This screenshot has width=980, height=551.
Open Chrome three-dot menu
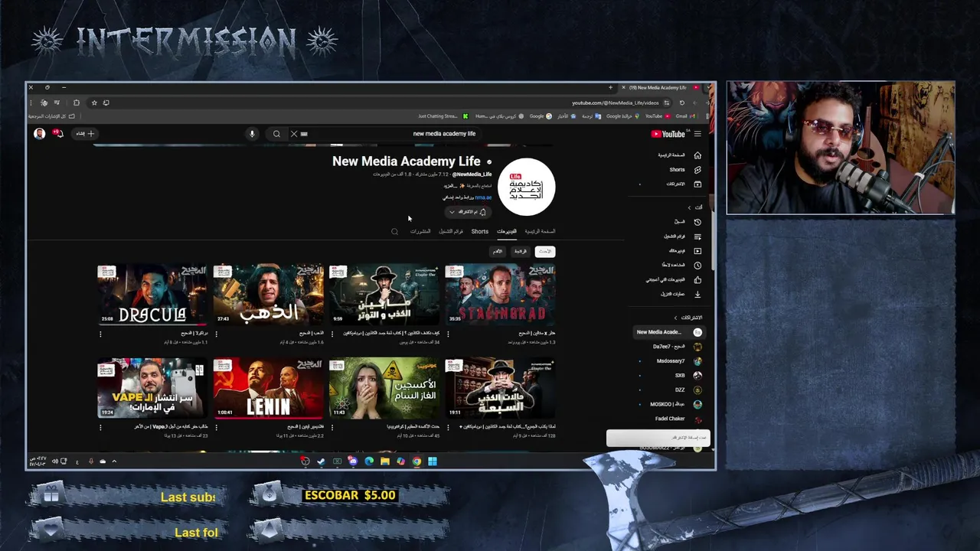(x=31, y=103)
